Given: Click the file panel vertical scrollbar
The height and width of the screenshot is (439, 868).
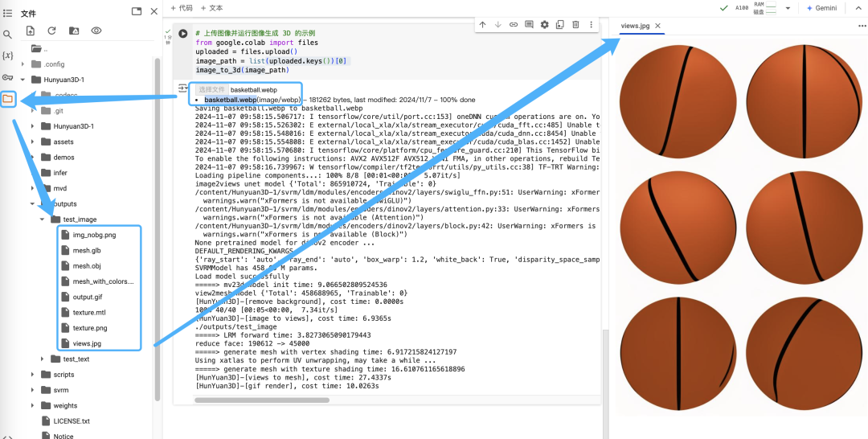Looking at the screenshot, I should 158,229.
